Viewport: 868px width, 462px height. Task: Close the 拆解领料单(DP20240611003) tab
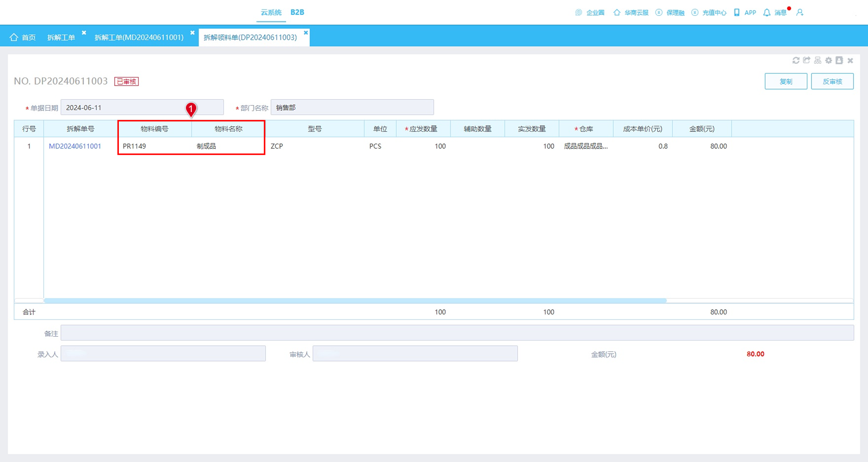click(306, 33)
